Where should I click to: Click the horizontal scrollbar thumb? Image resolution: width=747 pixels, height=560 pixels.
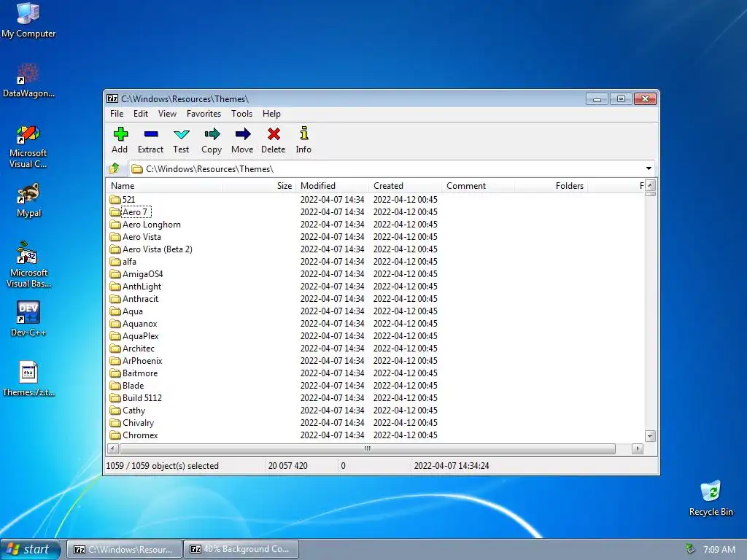pos(368,448)
